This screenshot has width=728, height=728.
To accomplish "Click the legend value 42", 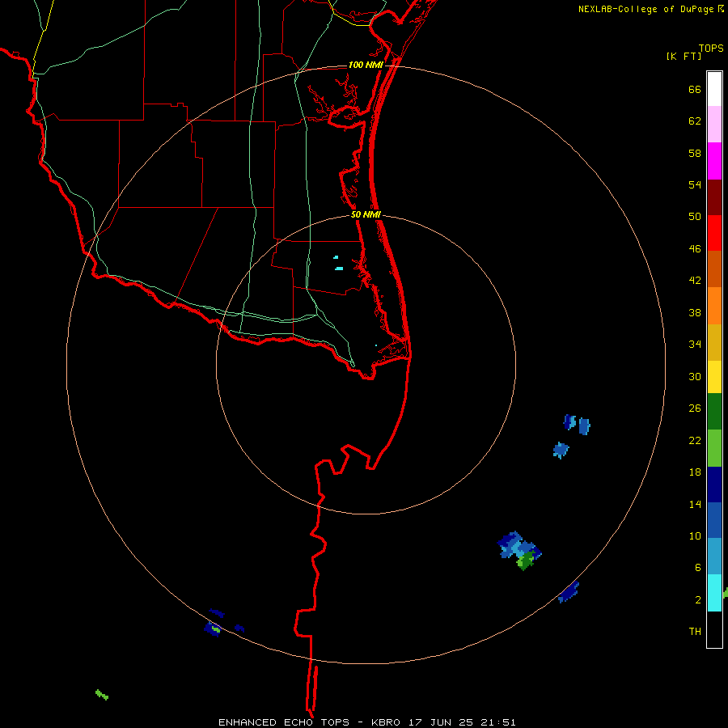I will tap(695, 281).
